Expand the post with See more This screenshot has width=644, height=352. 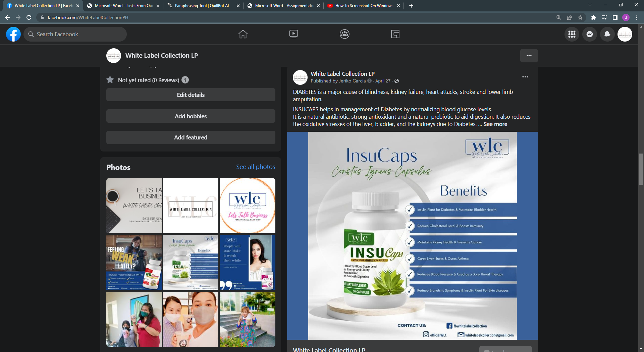(x=495, y=124)
